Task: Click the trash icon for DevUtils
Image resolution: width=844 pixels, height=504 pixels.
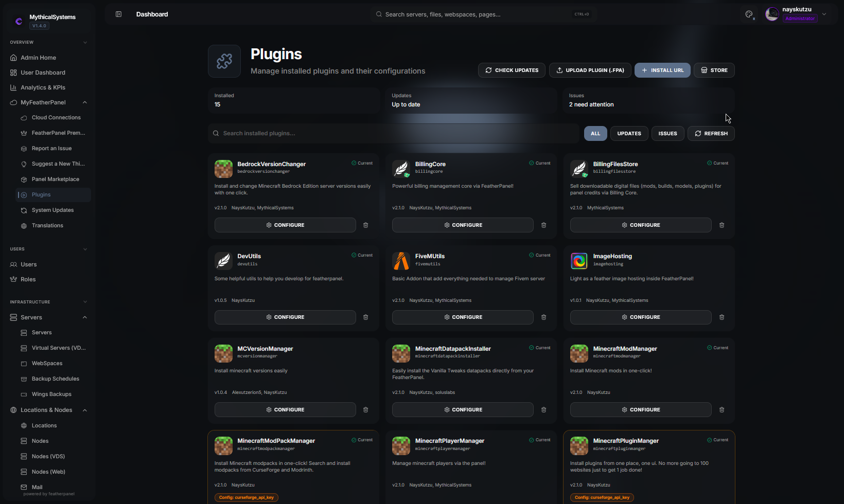Action: [x=366, y=317]
